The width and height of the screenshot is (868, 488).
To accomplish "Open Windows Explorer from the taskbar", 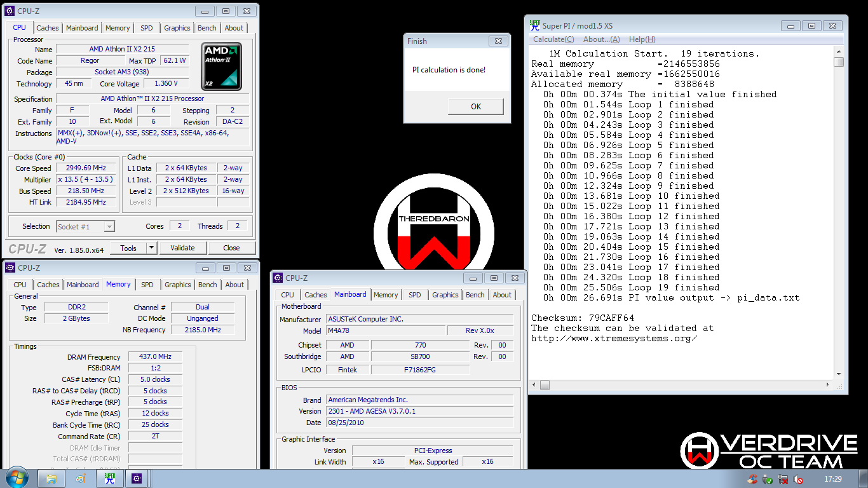I will tap(52, 478).
